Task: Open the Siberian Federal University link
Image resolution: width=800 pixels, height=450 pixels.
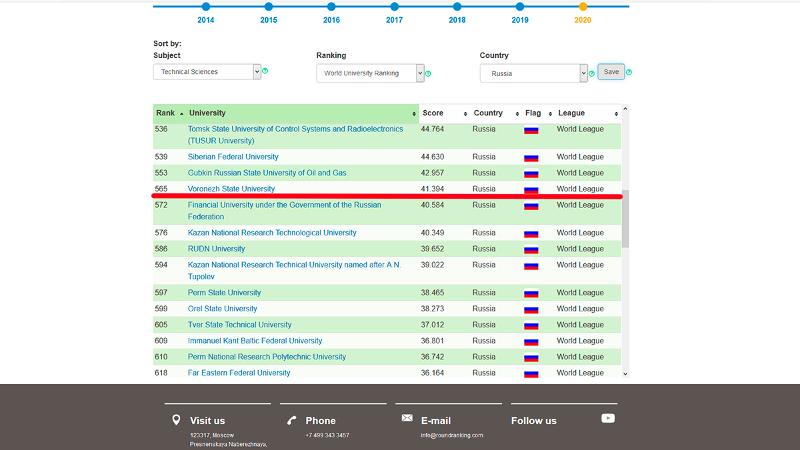Action: (x=233, y=157)
